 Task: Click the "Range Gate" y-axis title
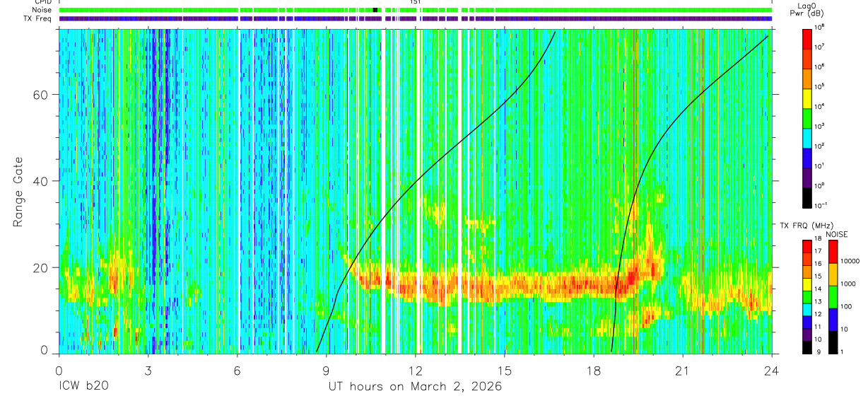click(18, 192)
